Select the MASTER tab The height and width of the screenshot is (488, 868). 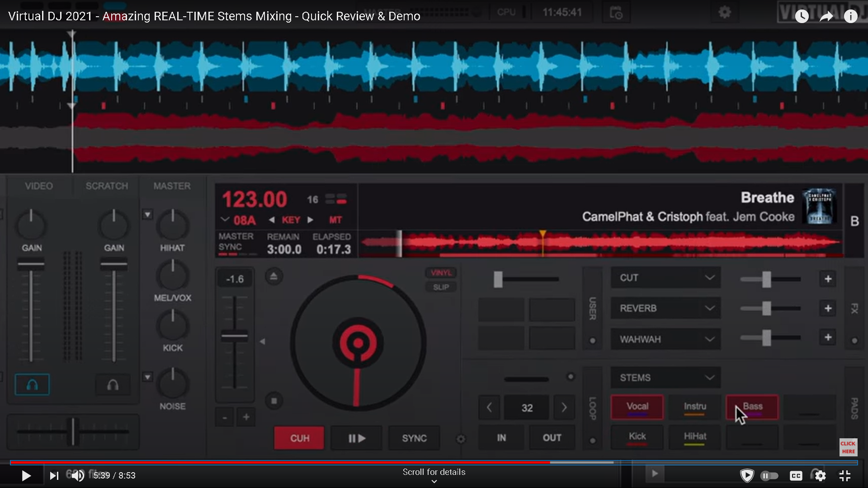[172, 186]
